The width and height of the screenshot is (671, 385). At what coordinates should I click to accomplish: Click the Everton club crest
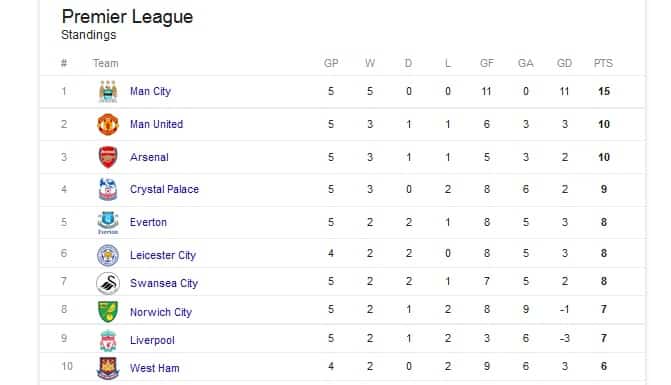tap(108, 222)
